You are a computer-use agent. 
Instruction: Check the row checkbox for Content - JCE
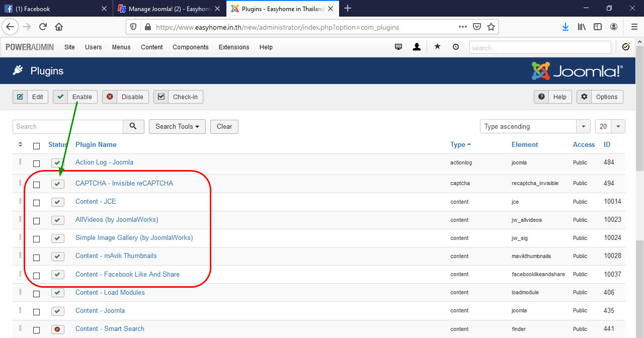tap(36, 202)
